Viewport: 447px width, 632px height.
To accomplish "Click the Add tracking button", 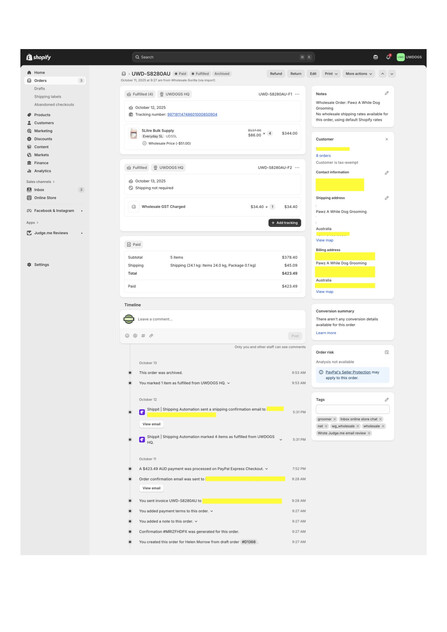I will pos(285,223).
